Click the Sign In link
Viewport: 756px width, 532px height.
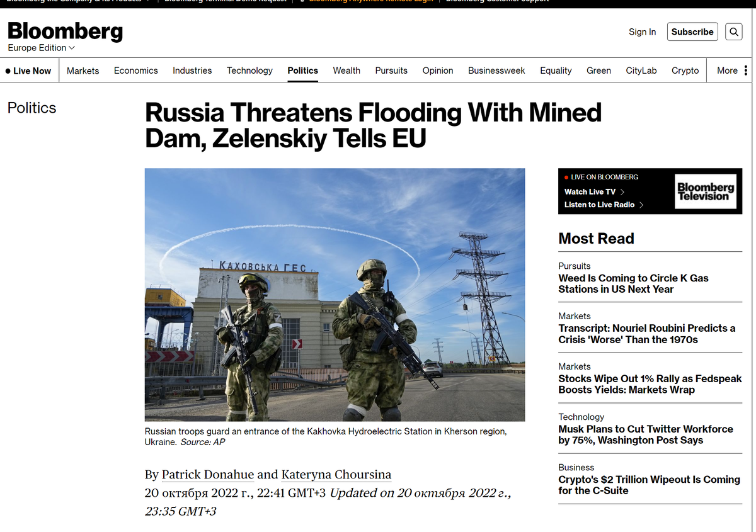(642, 31)
